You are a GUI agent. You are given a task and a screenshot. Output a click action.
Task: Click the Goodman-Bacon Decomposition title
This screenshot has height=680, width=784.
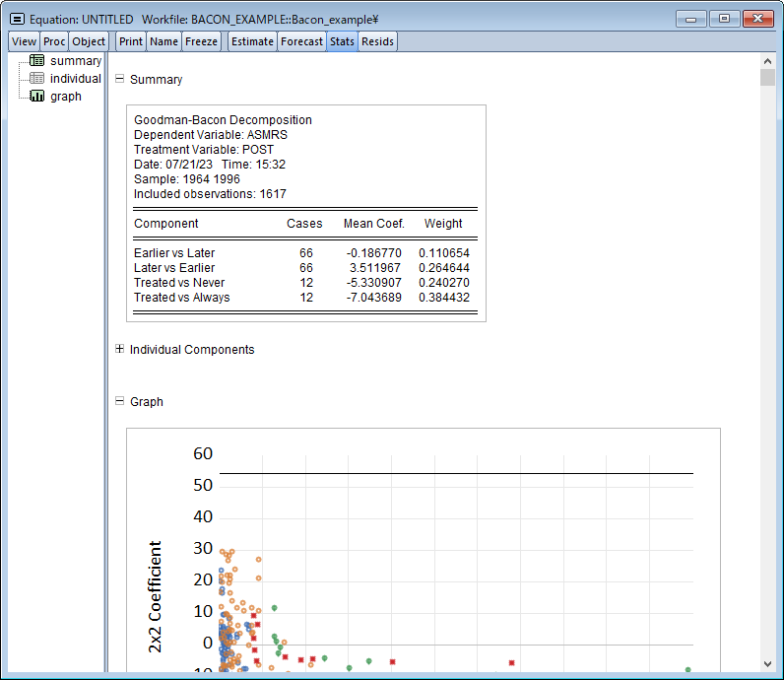(x=223, y=120)
